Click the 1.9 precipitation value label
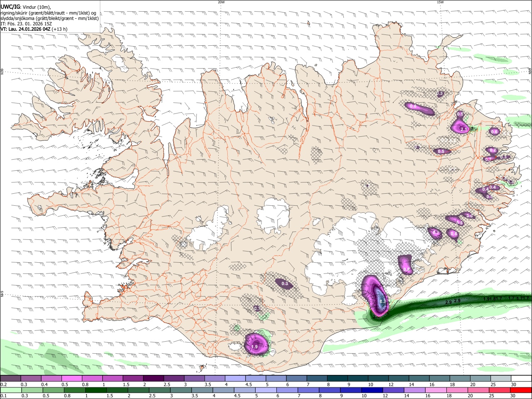 (255, 347)
